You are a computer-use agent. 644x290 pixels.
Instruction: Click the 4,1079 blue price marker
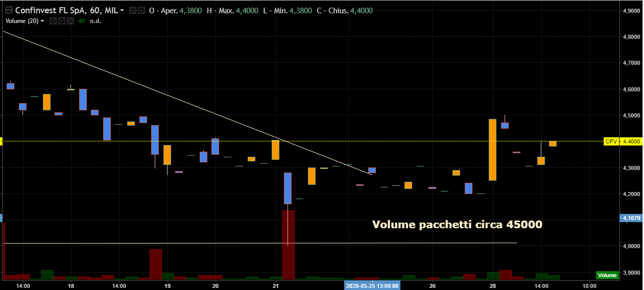[x=631, y=218]
